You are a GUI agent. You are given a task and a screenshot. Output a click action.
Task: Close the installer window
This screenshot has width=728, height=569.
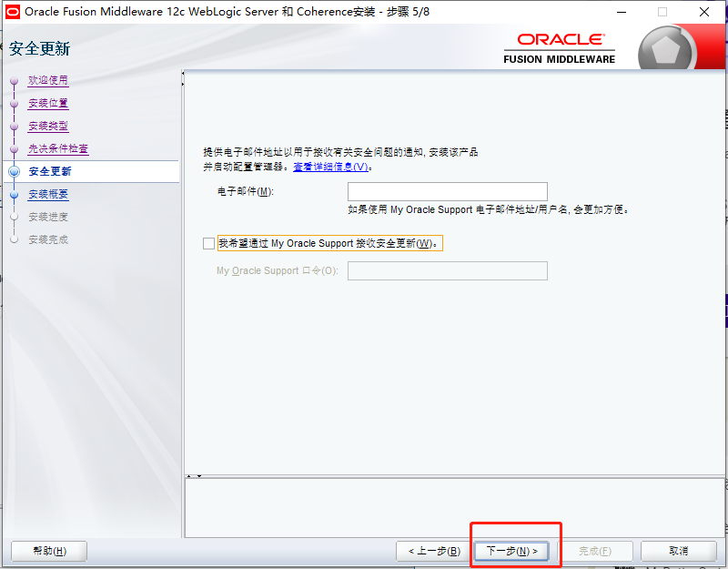(703, 12)
